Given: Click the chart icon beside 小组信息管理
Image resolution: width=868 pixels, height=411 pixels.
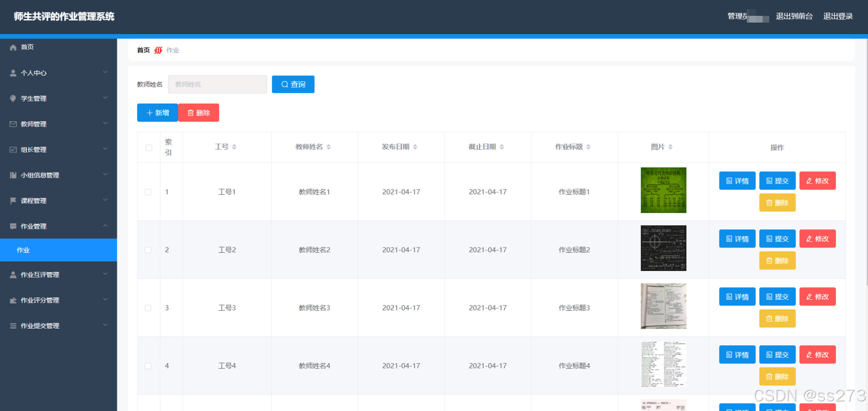Looking at the screenshot, I should tap(13, 175).
